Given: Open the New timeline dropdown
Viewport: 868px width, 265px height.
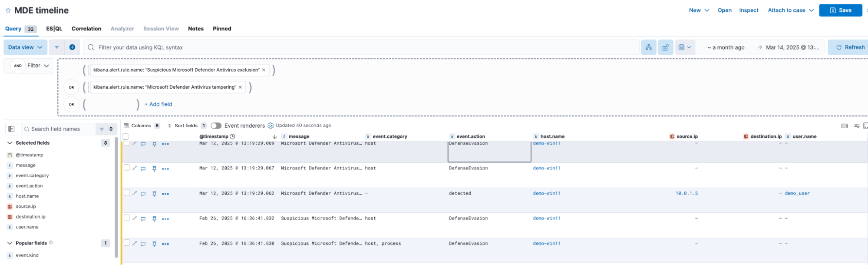Looking at the screenshot, I should point(699,10).
